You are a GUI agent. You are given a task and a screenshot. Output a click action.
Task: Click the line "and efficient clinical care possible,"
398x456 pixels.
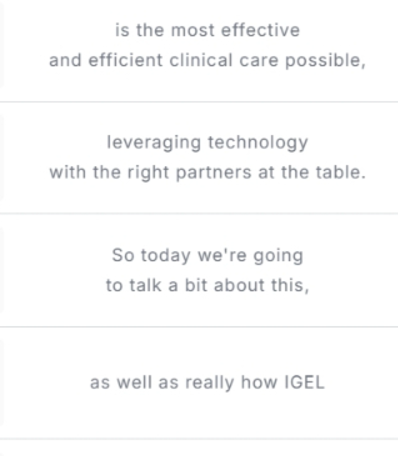point(207,61)
